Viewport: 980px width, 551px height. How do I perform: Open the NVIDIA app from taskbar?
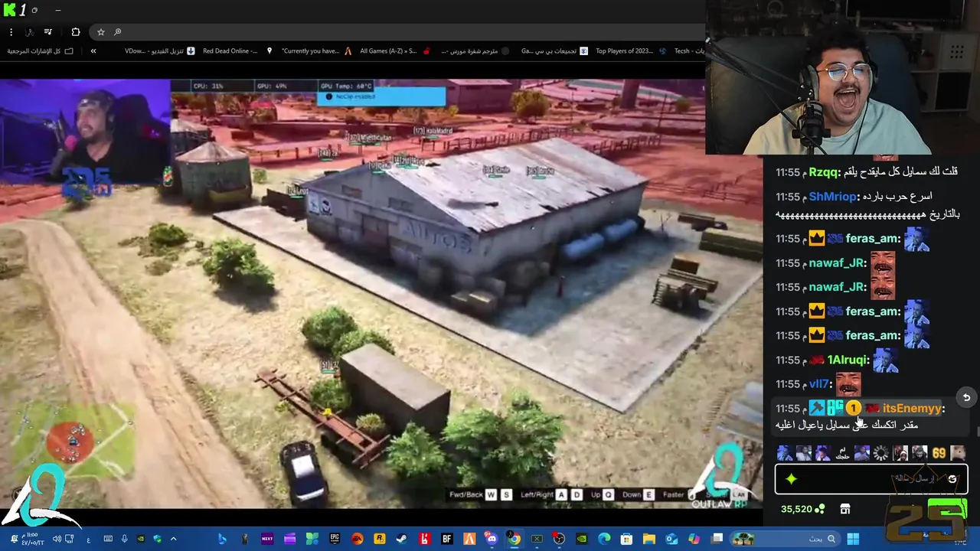[581, 539]
